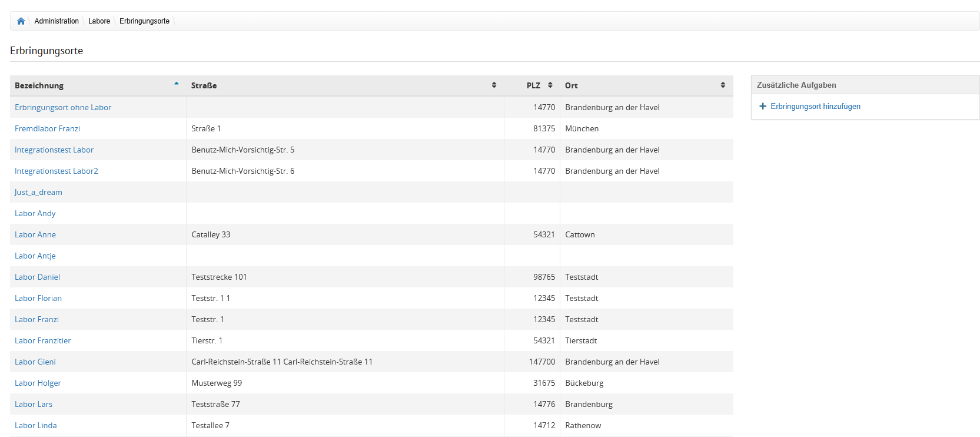The image size is (980, 437).
Task: Open Erbringungsort ohne Labor entry
Action: coord(63,107)
